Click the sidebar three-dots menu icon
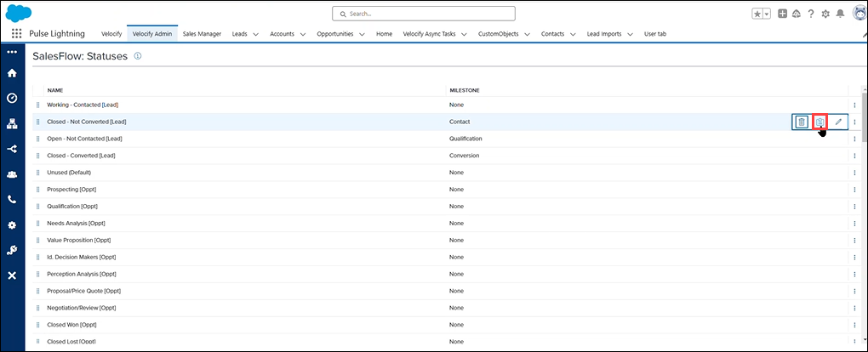Image resolution: width=868 pixels, height=352 pixels. point(12,52)
